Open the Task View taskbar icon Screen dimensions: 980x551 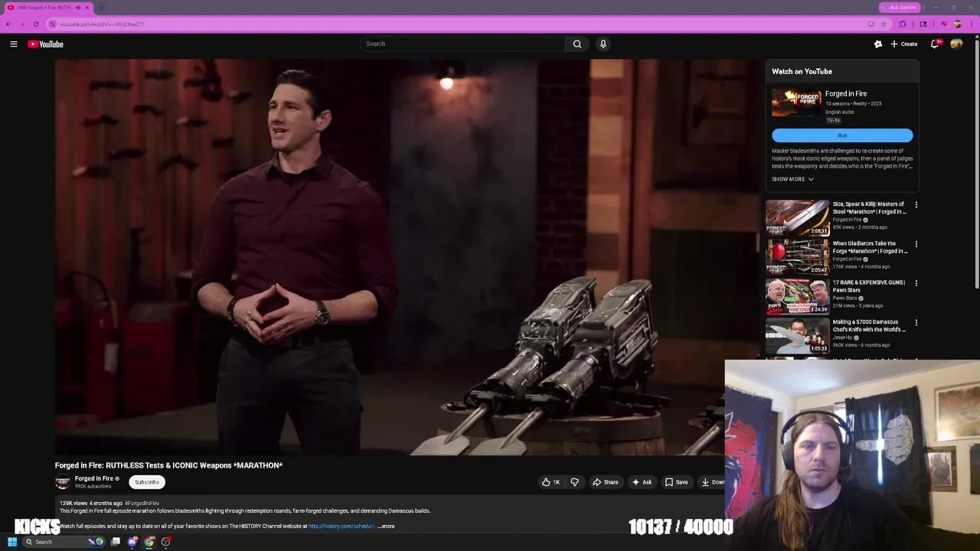click(116, 542)
